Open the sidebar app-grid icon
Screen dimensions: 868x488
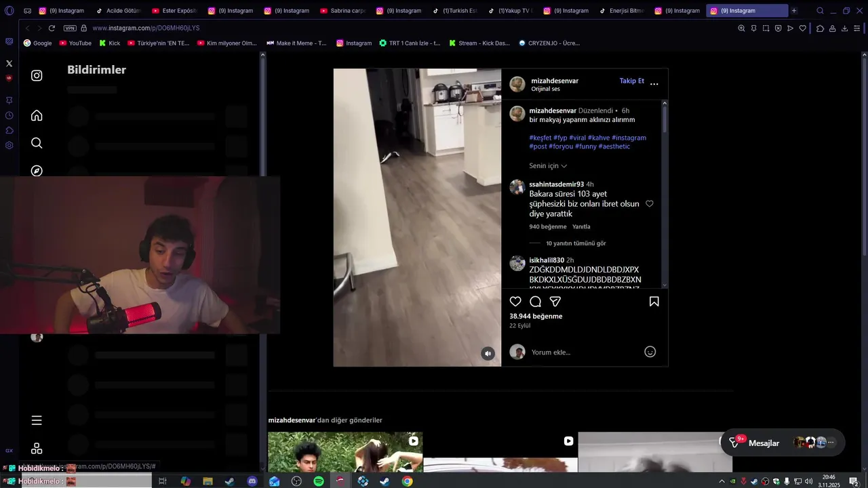(x=37, y=449)
